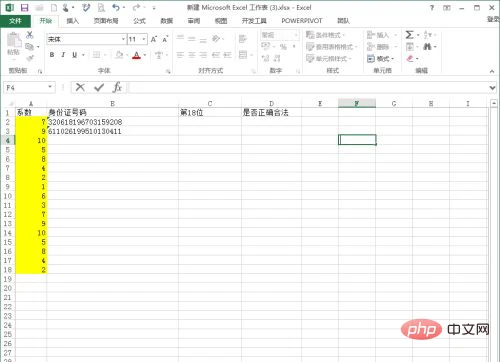The width and height of the screenshot is (500, 362).
Task: Click the Conditional Formatting button
Action: coord(325,35)
